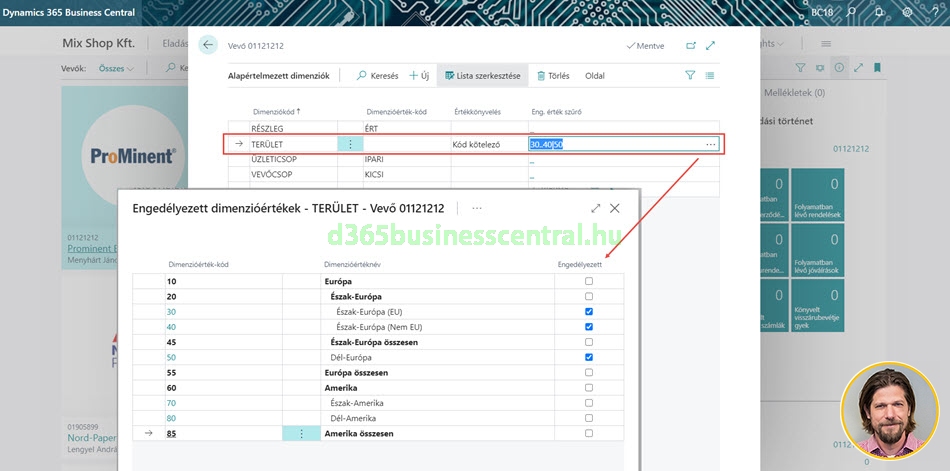
Task: Open the Folyamatban lévő jóváírások tile
Action: point(817,250)
